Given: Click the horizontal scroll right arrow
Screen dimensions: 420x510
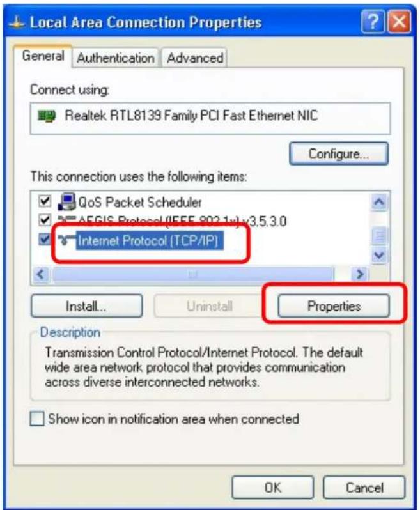Looking at the screenshot, I should 360,274.
